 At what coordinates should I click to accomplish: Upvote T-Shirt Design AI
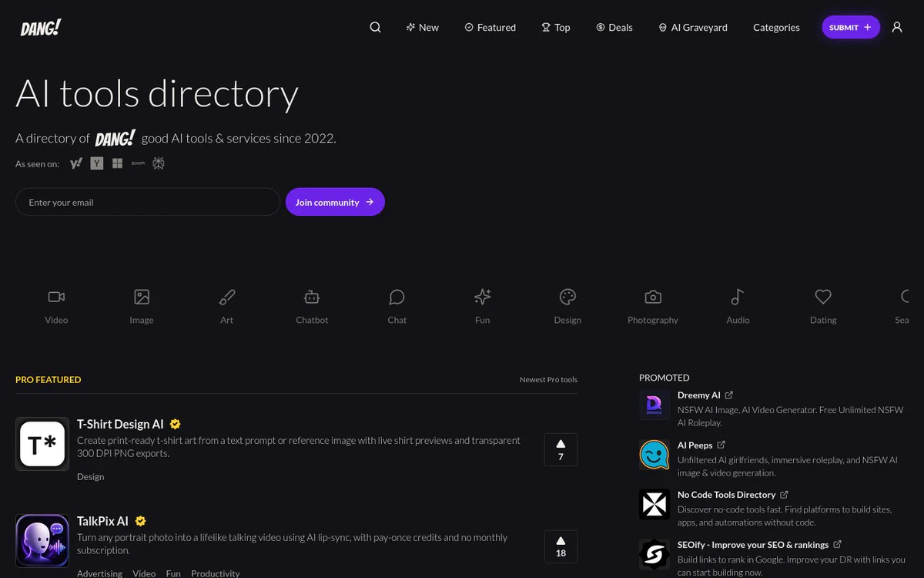pos(561,450)
